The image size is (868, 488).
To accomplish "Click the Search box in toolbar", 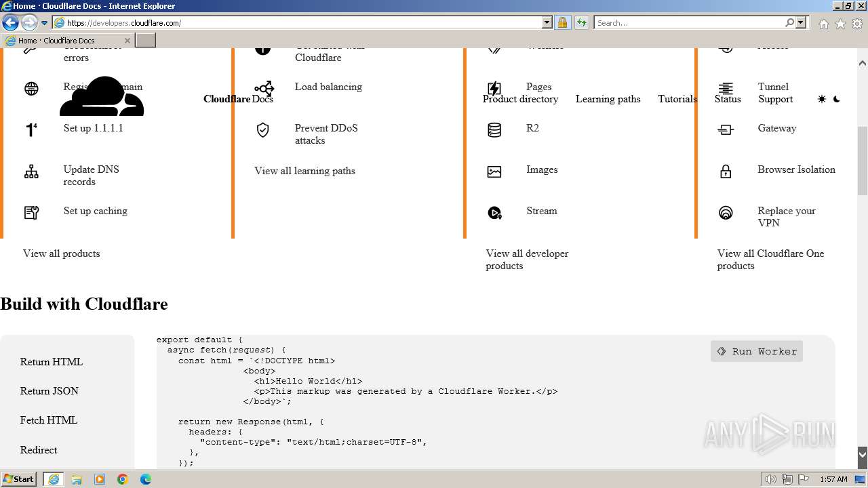I will coord(689,23).
